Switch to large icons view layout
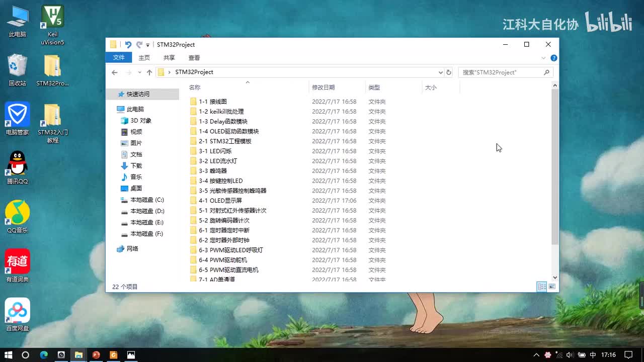The image size is (644, 362). click(552, 287)
